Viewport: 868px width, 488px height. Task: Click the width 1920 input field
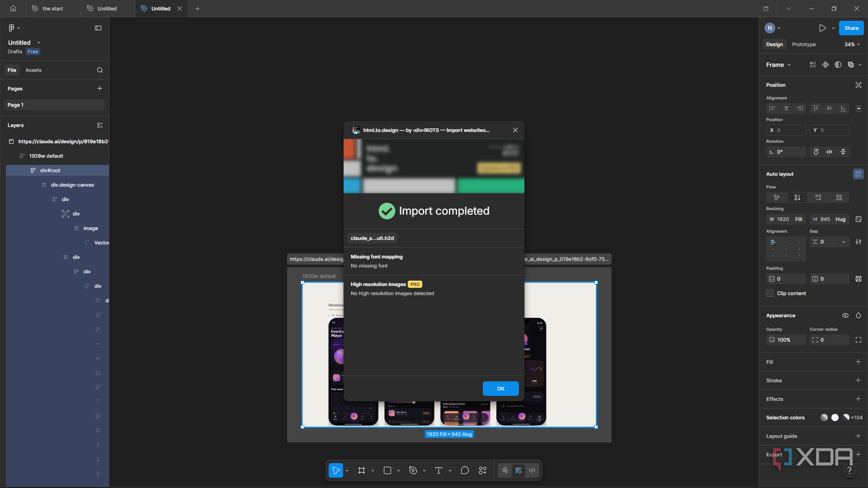pos(786,219)
